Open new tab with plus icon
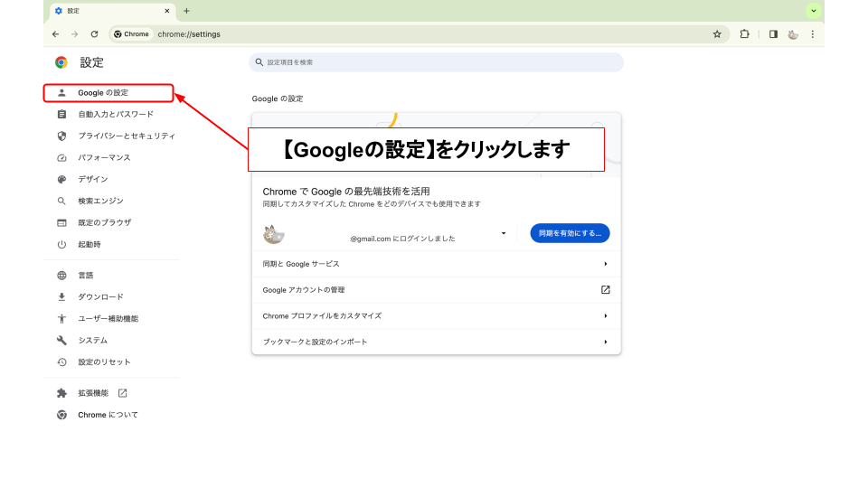This screenshot has width=868, height=488. coord(186,11)
